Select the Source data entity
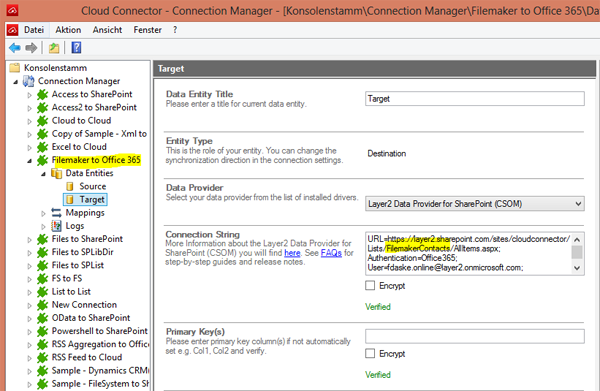Screen dimensions: 600x391 pyautogui.click(x=93, y=186)
